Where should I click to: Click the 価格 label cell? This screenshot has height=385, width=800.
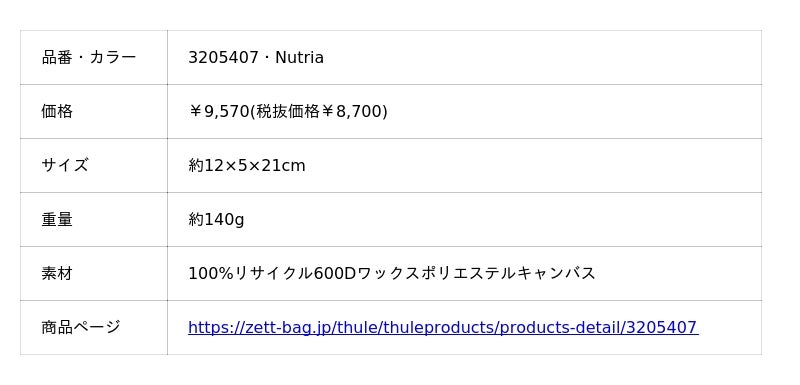94,111
